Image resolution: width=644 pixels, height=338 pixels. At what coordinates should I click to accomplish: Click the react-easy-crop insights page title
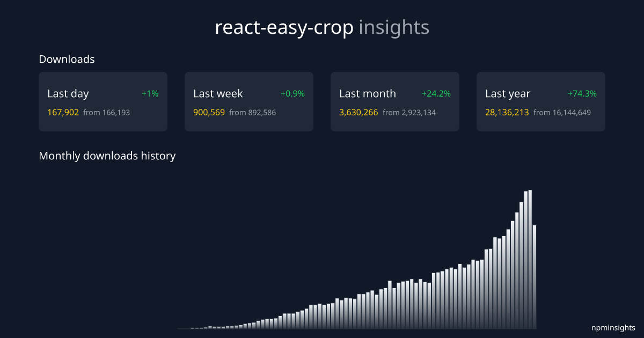tap(322, 28)
